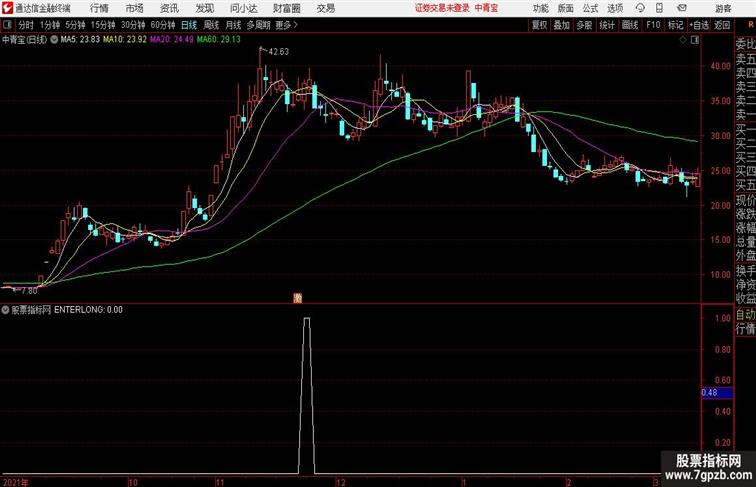Click the 多股 multi-stock button
Screen dimensions: 756x487
click(x=584, y=25)
